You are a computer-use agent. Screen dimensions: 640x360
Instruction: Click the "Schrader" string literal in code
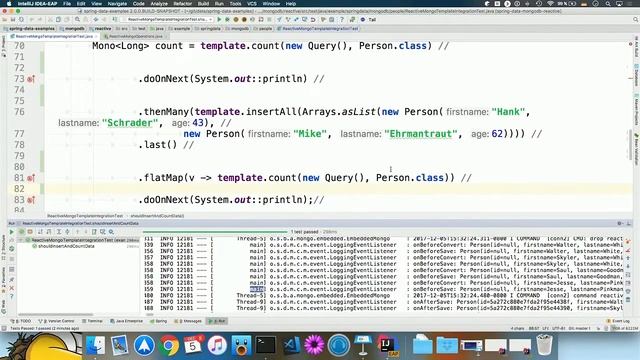click(x=130, y=123)
